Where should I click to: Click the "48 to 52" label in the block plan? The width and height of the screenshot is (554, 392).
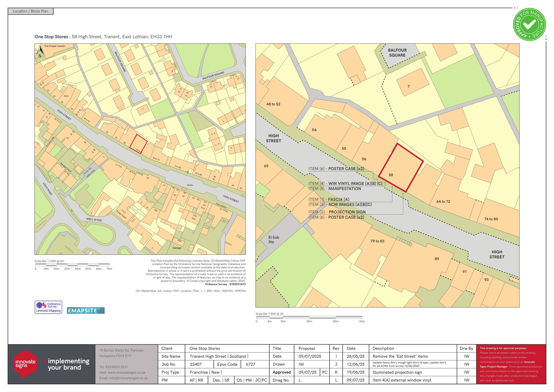[273, 104]
